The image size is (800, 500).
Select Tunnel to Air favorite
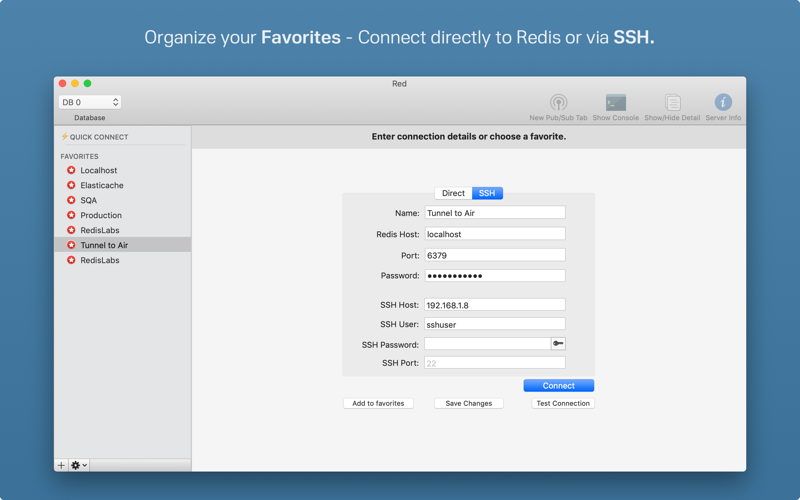coord(122,245)
